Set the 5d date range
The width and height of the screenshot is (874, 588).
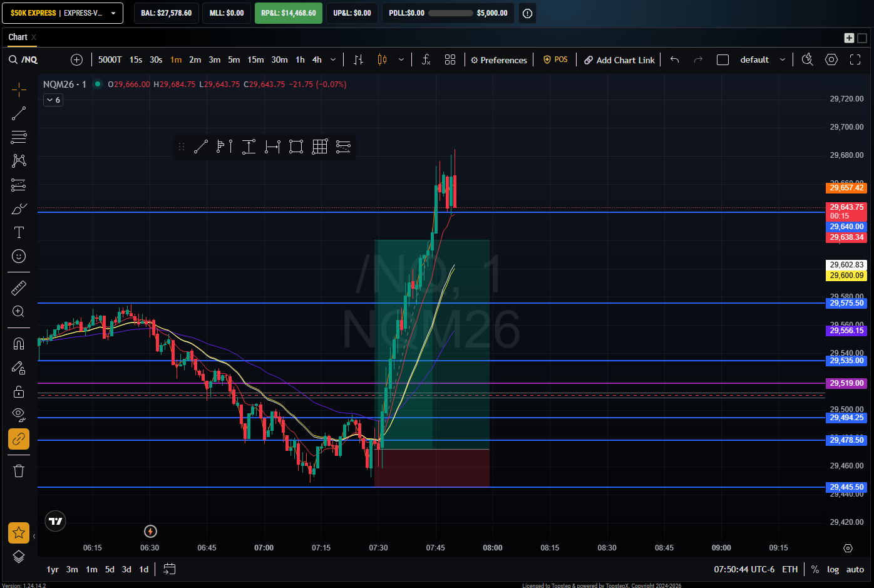pyautogui.click(x=110, y=569)
